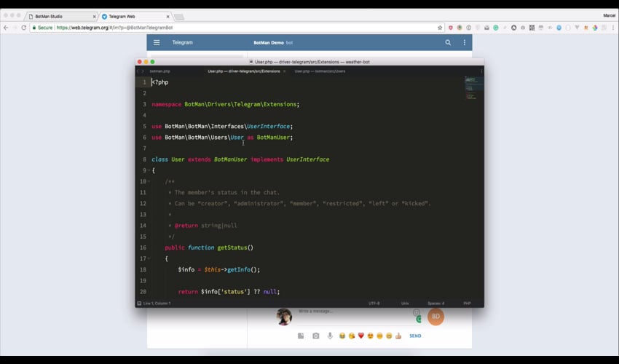Select the Telegram Web browser tab
619x364 pixels.
[x=135, y=17]
